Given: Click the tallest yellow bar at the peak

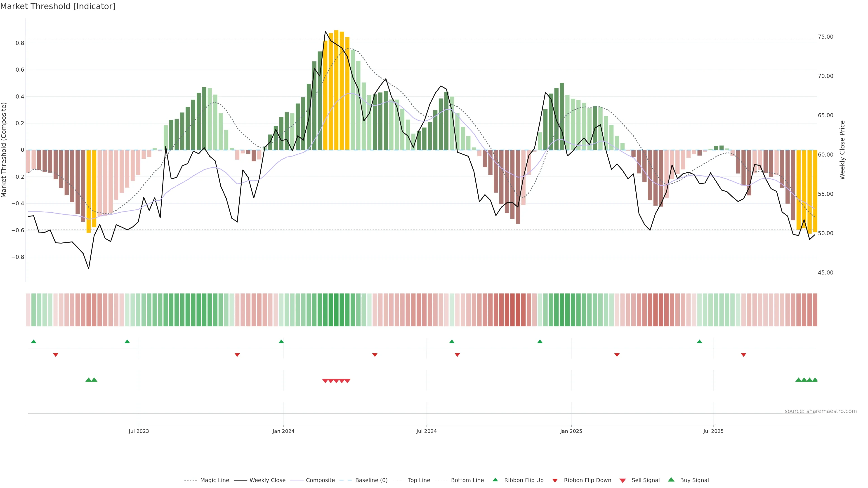Looking at the screenshot, I should click(336, 88).
